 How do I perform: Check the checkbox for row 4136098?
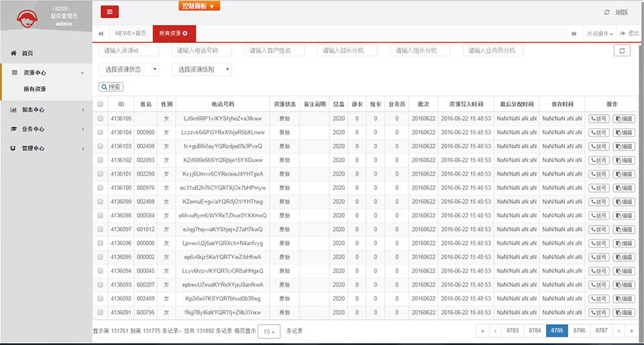[100, 215]
